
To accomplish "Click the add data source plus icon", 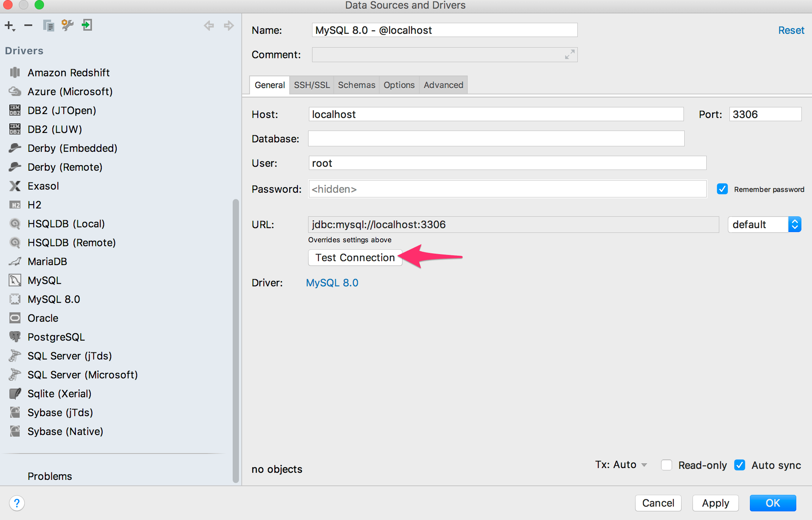I will click(9, 26).
